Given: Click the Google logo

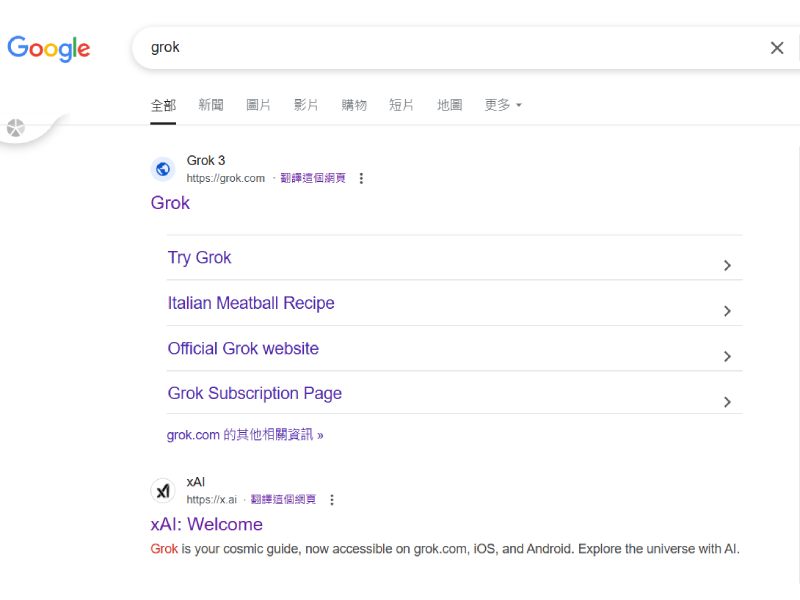Looking at the screenshot, I should (48, 48).
